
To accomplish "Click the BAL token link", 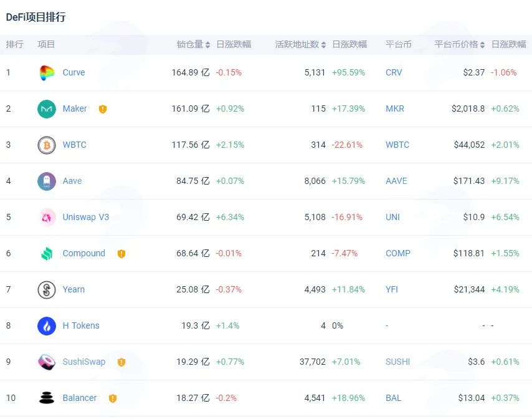I will [393, 398].
